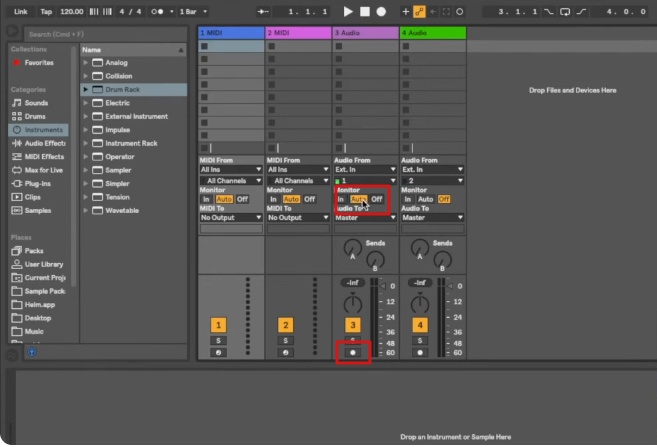Click the MIDI Arrangement Overdub plus icon
Screen dimensions: 657x447
pyautogui.click(x=405, y=12)
